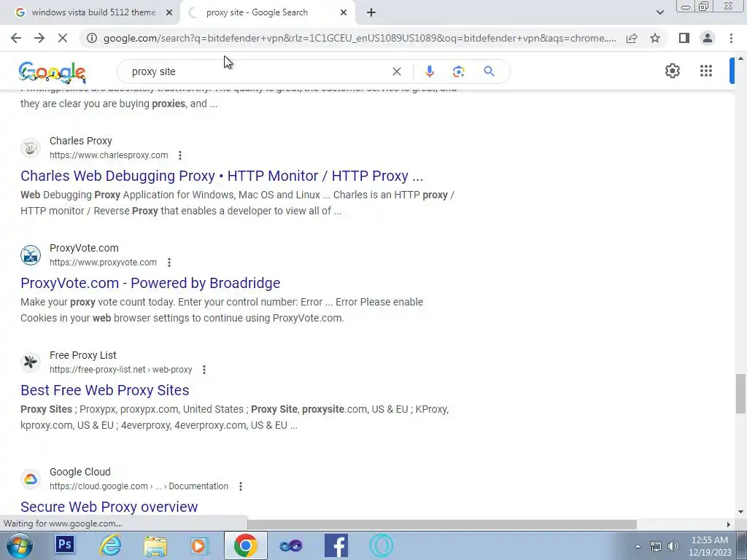The width and height of the screenshot is (747, 560).
Task: Open a new tab with plus button
Action: click(371, 13)
